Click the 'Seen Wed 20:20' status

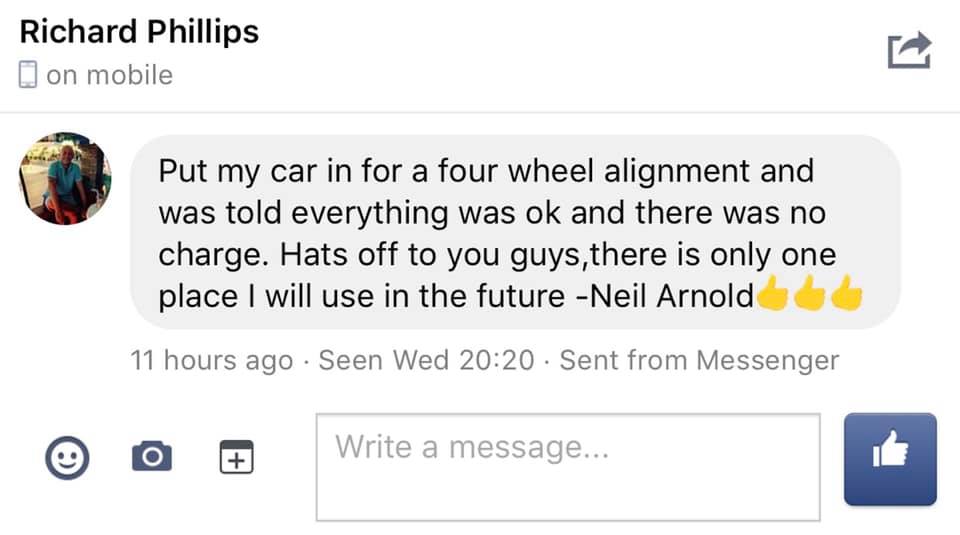(x=426, y=360)
